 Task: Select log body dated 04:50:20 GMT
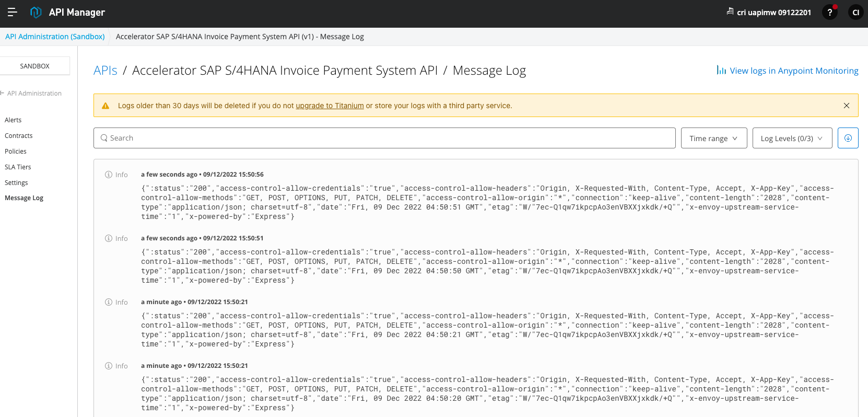click(x=487, y=393)
